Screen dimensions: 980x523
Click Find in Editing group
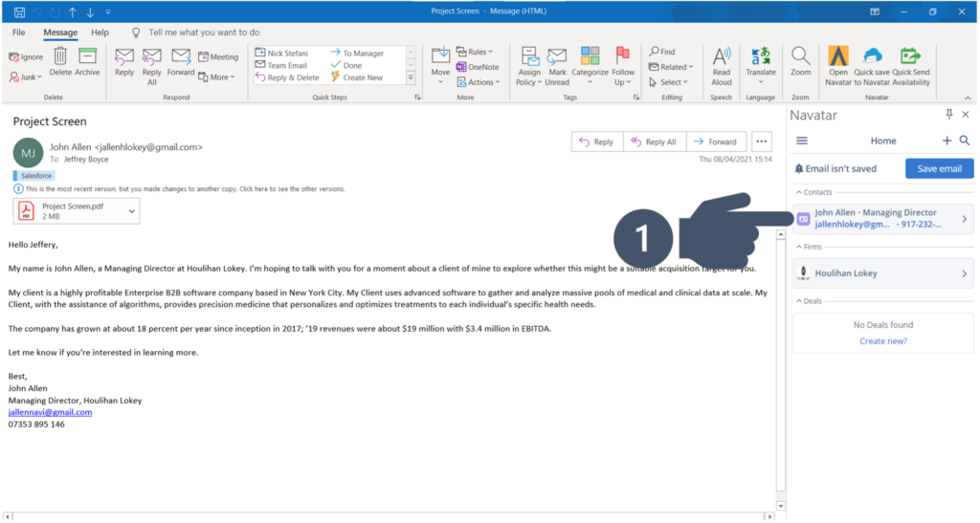coord(662,52)
